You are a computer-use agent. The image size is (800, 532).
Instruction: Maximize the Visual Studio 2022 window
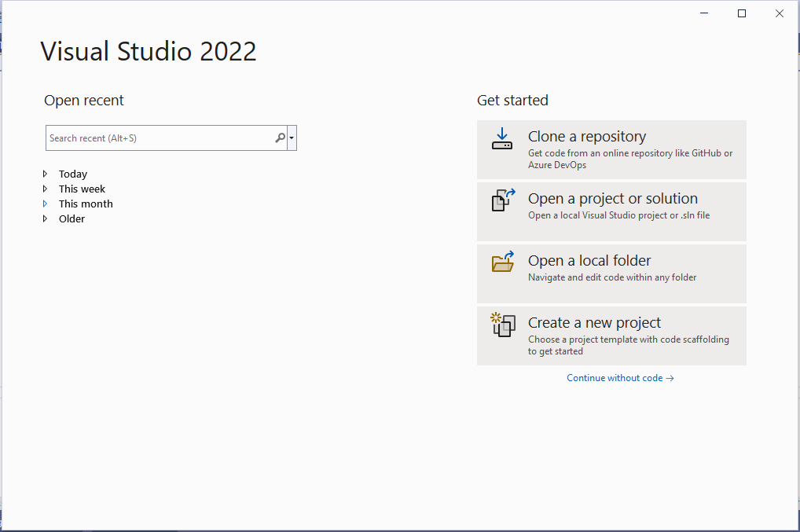click(x=742, y=13)
